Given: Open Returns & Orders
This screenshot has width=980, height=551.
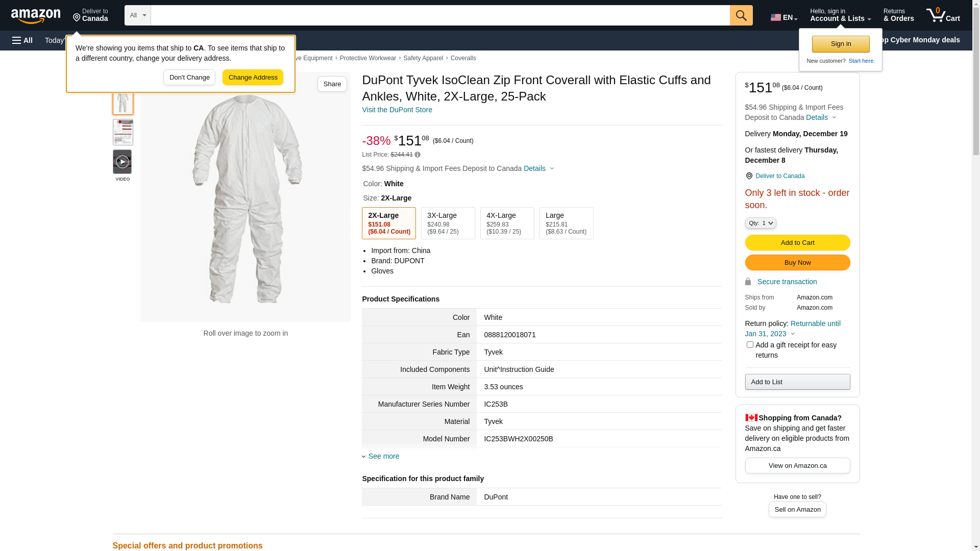Looking at the screenshot, I should tap(898, 15).
